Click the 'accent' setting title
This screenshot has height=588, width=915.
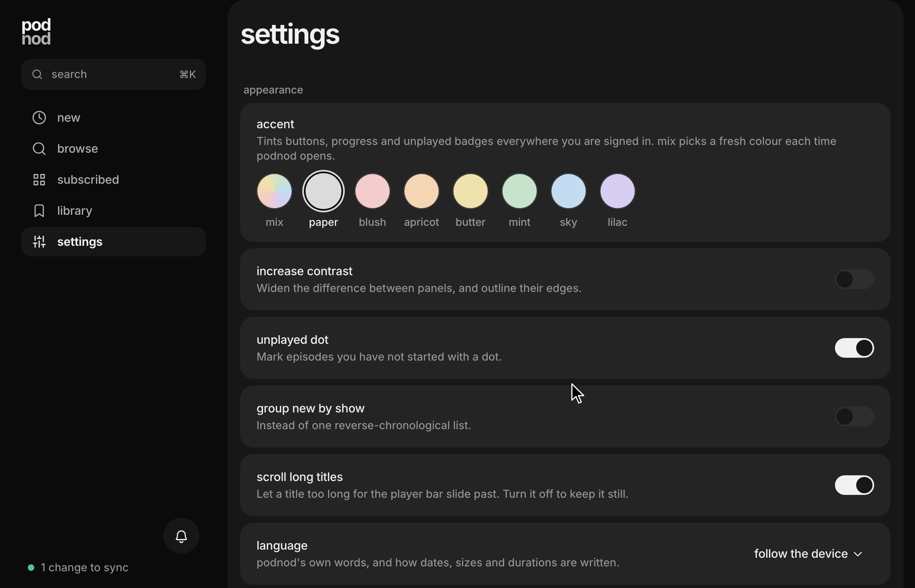tap(275, 124)
